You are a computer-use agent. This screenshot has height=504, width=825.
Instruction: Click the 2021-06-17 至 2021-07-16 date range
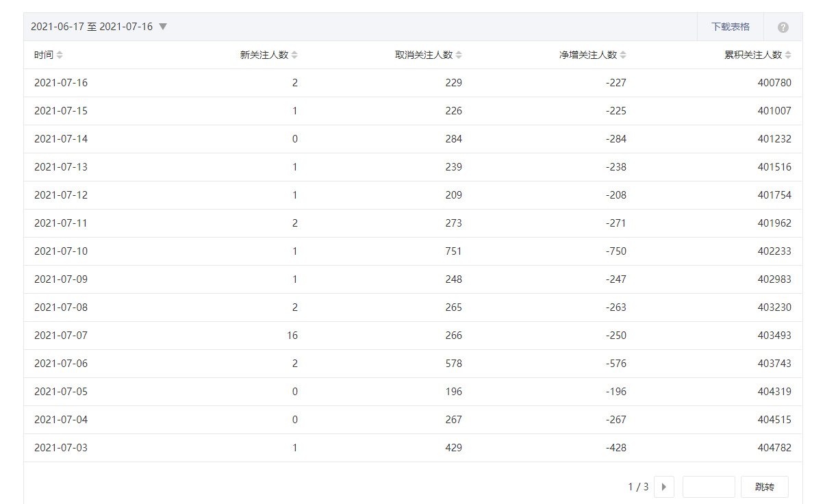pyautogui.click(x=92, y=27)
